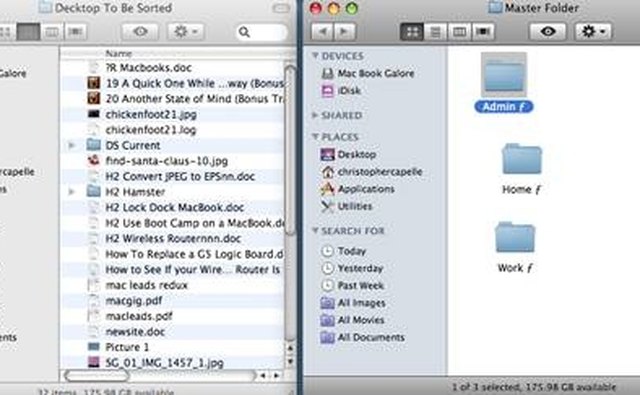
Task: Click scroll down arrow in file list
Action: tap(290, 362)
